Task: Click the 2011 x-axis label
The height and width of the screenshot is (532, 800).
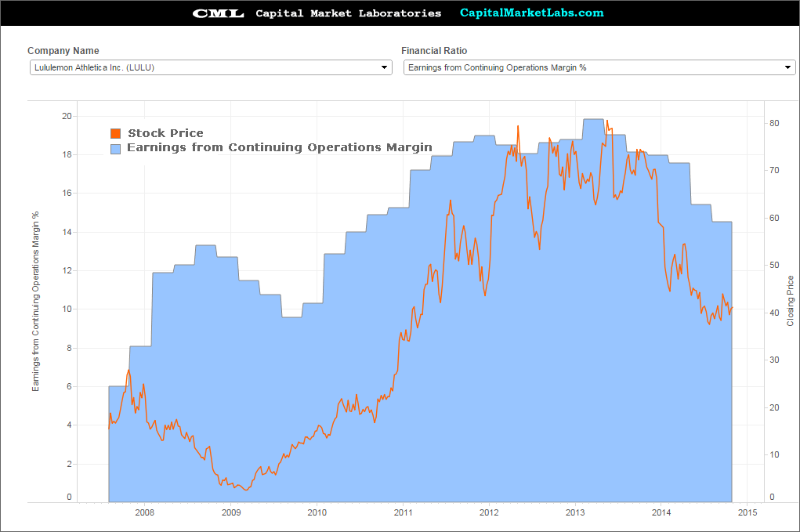Action: 403,512
